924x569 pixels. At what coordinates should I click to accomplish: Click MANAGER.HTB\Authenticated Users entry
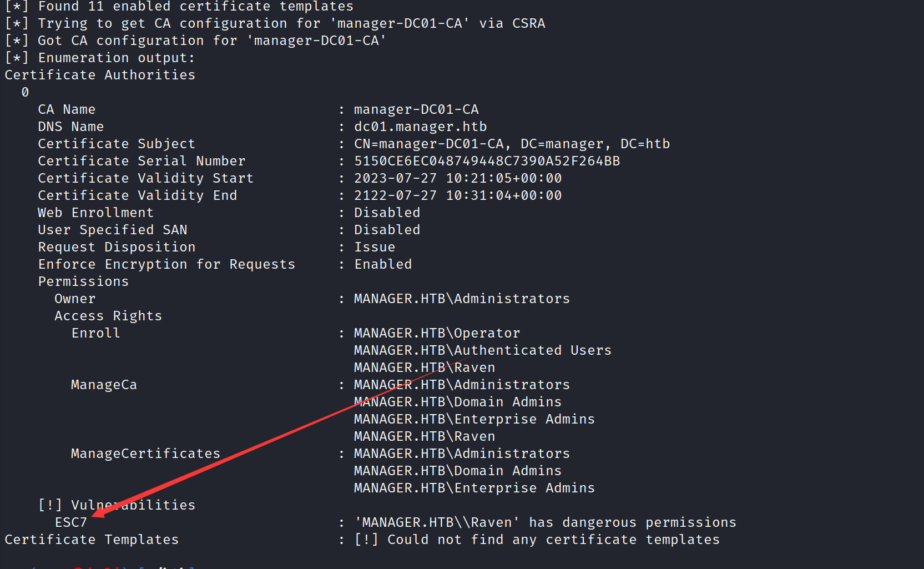483,350
